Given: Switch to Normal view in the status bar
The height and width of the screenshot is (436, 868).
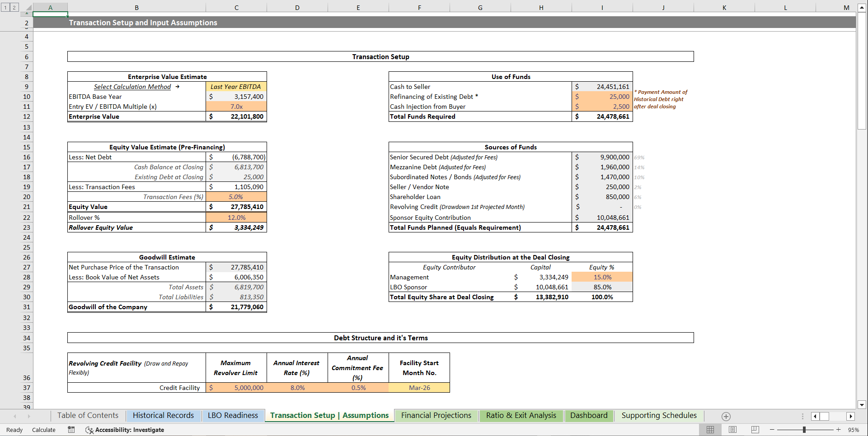Looking at the screenshot, I should click(x=710, y=430).
